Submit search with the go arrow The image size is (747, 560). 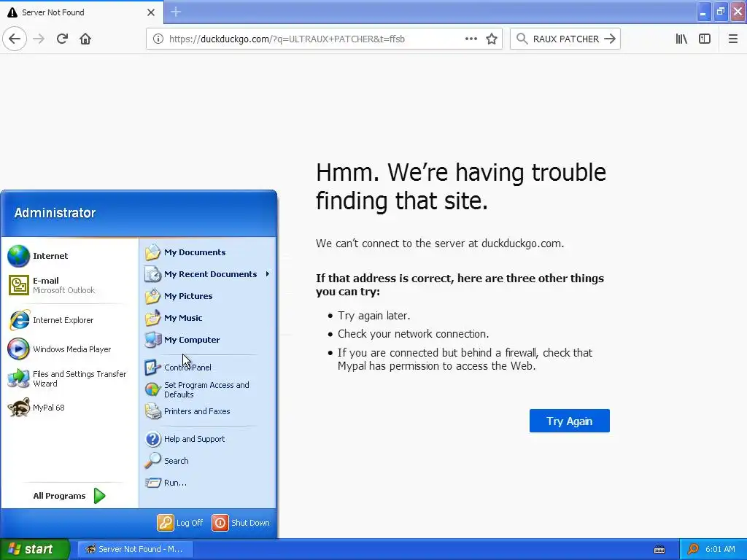610,39
